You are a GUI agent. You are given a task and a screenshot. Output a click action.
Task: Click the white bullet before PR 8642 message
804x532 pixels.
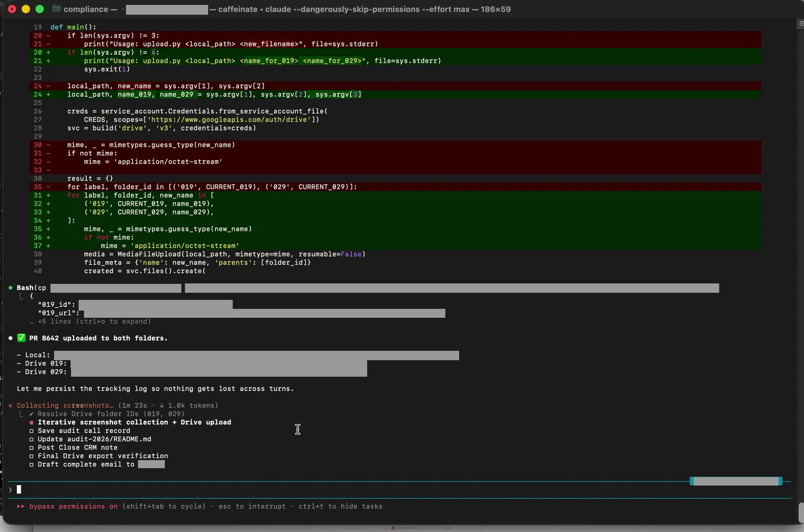tap(10, 338)
